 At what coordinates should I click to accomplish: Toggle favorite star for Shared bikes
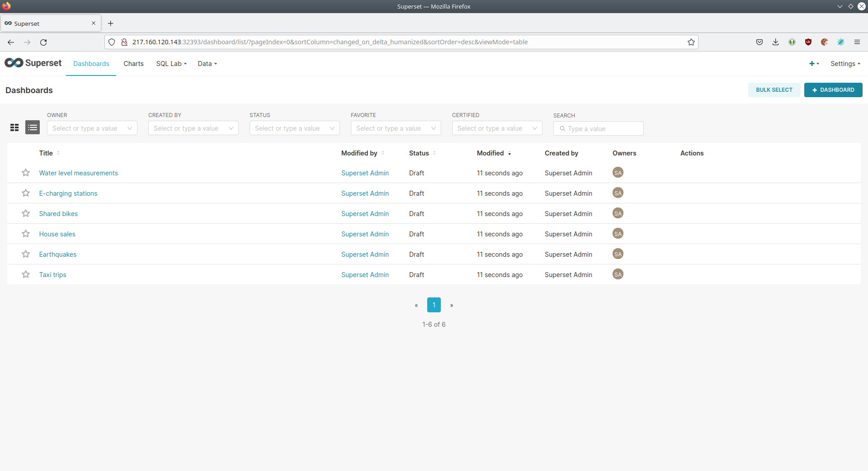coord(26,213)
